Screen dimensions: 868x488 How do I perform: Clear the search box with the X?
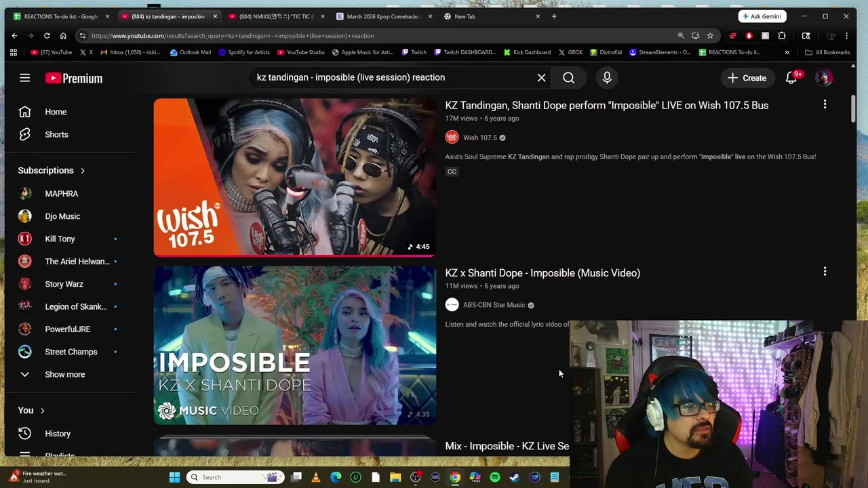[x=541, y=78]
